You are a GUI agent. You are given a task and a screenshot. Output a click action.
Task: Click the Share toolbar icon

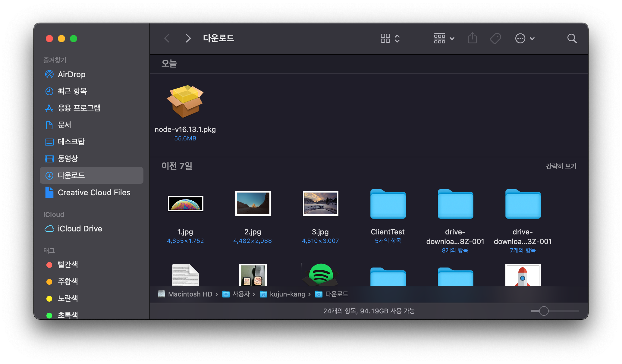[x=472, y=38]
